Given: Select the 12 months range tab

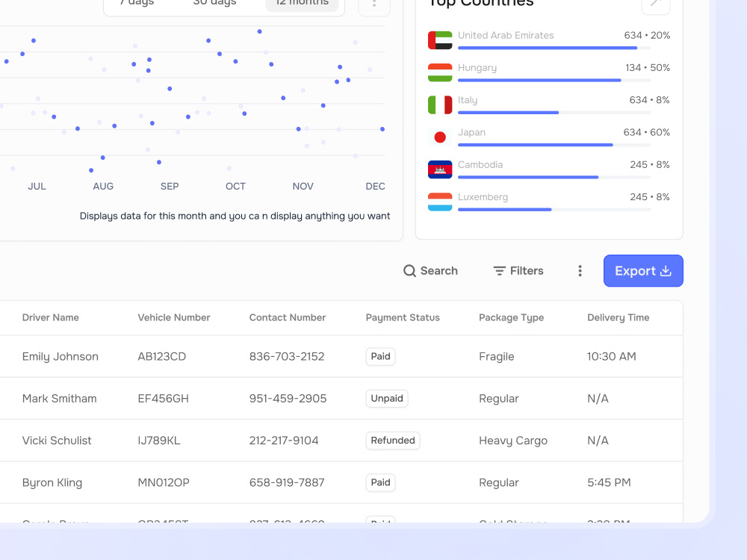Looking at the screenshot, I should (302, 2).
